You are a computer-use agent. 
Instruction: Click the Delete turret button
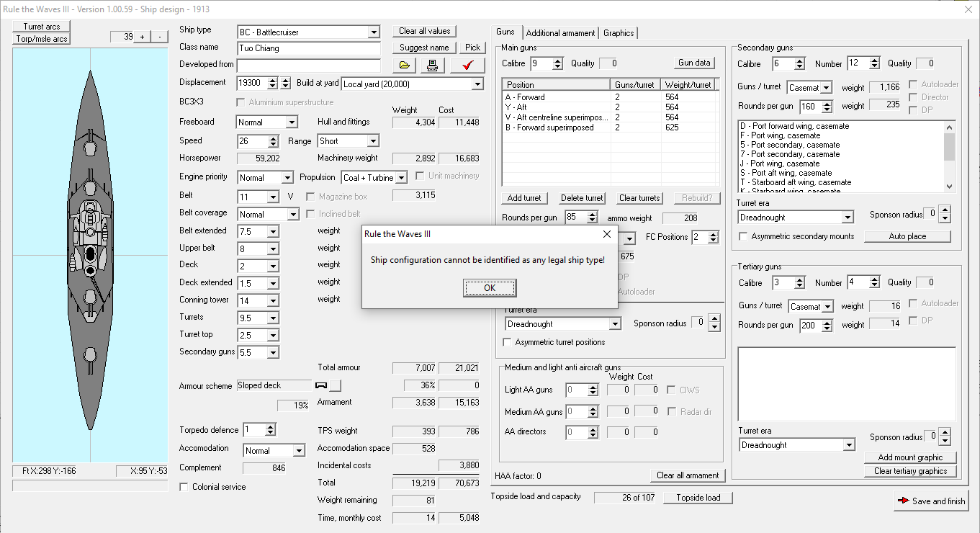pos(582,198)
